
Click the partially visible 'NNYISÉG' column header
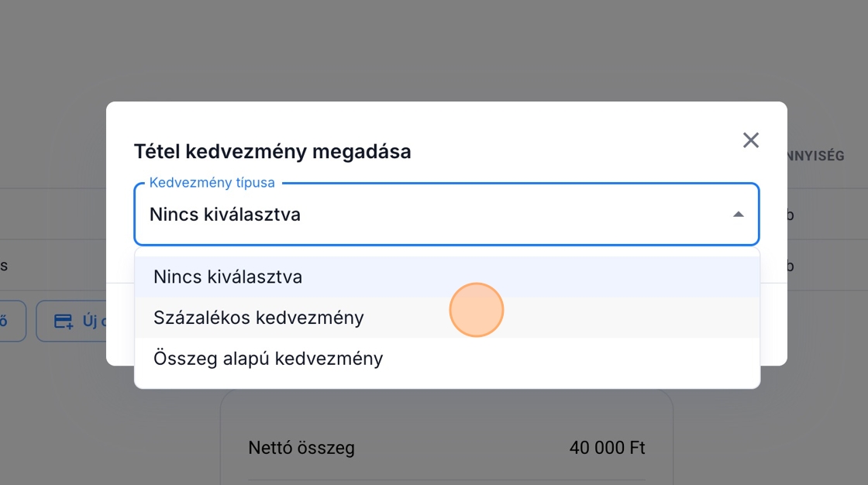(x=815, y=156)
